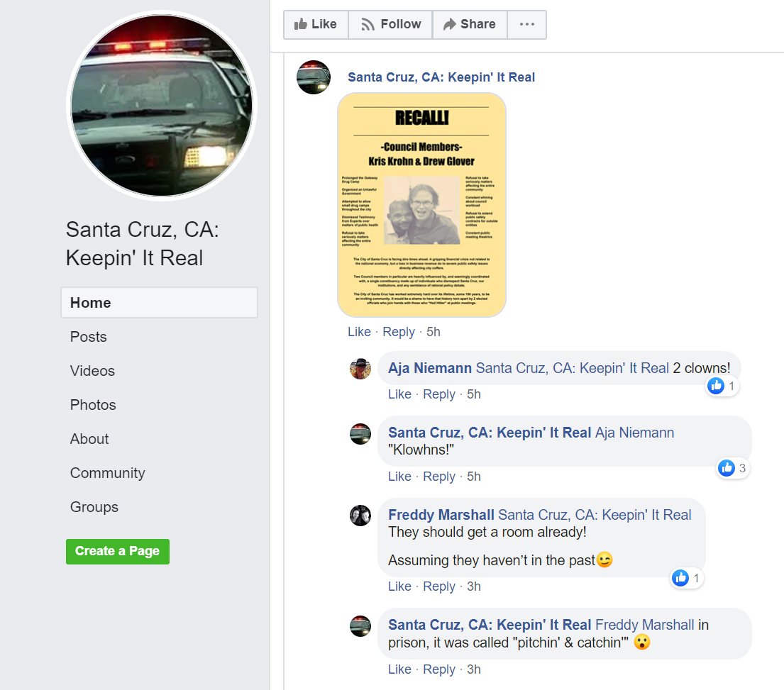Click page avatar next to top comment
Image resolution: width=784 pixels, height=690 pixels.
point(314,77)
